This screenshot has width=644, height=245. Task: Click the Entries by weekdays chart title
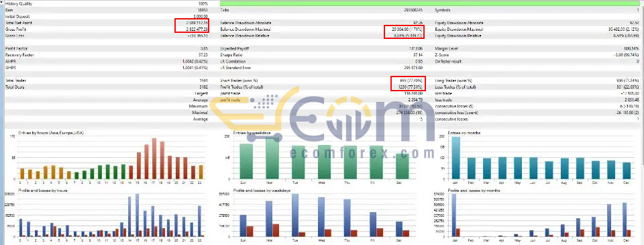click(x=252, y=133)
